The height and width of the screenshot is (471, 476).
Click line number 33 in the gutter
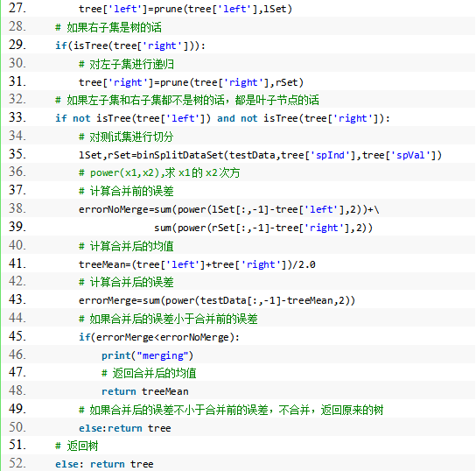[17, 117]
